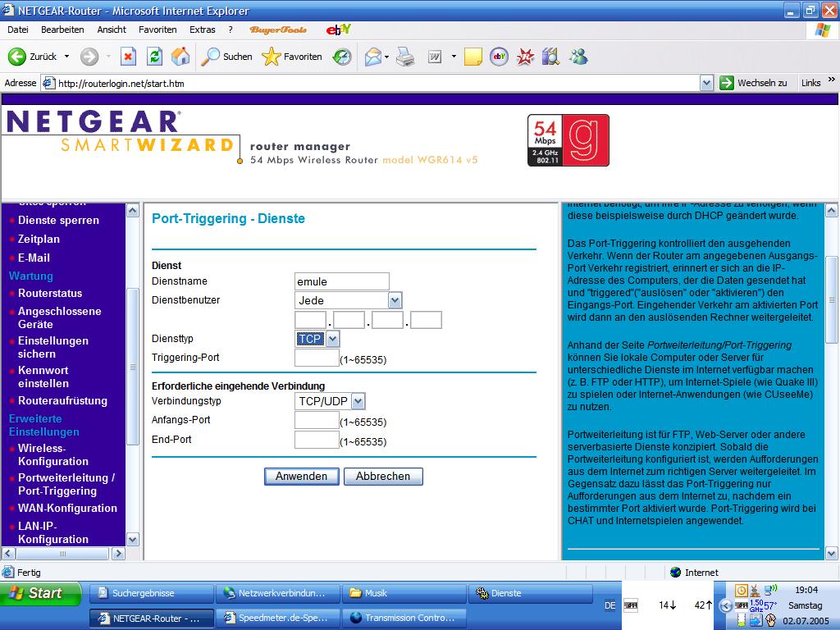Open Wireless-Konfiguration sidebar link
Screen dimensions: 840x630
pyautogui.click(x=53, y=454)
